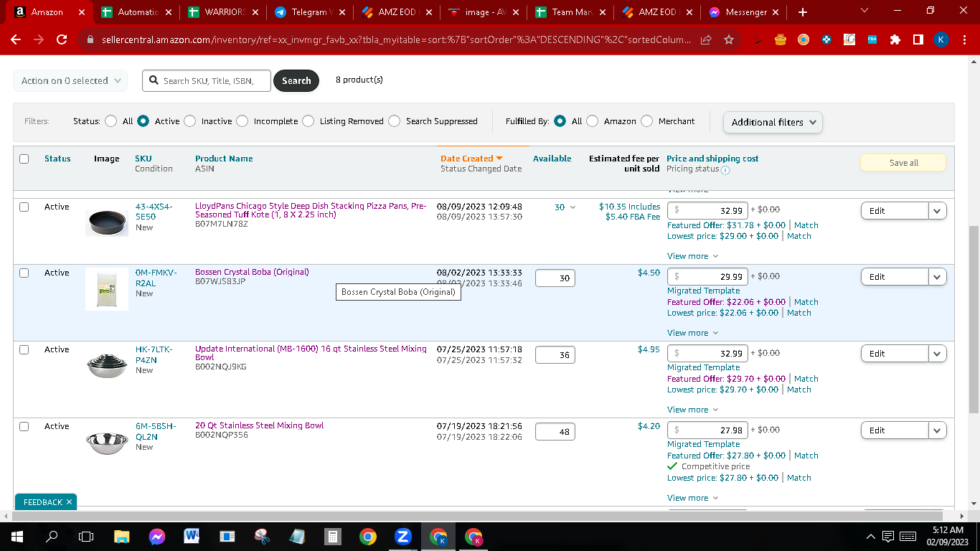Select the Incomplete status filter
The image size is (980, 551).
(242, 121)
